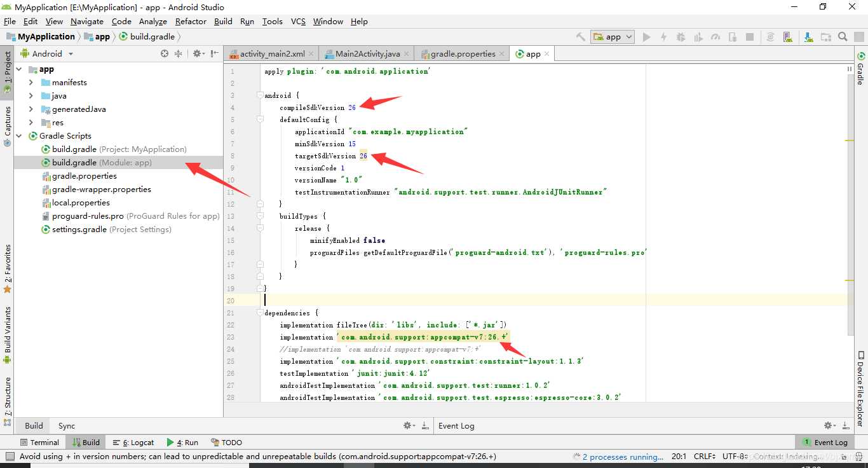Click the app breadcrumb in navigation bar
Screen dimensions: 868x468
point(97,37)
